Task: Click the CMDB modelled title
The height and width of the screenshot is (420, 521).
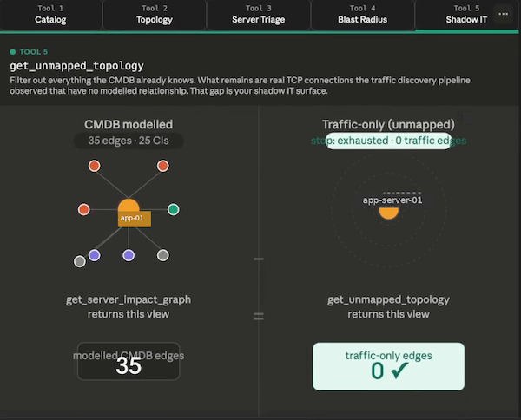Action: (x=129, y=124)
